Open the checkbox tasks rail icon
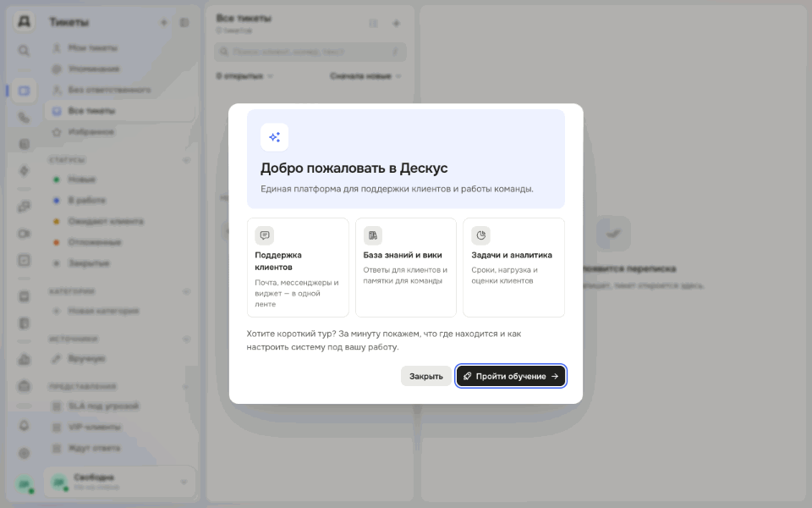Screen dimensions: 812x508 pyautogui.click(x=24, y=260)
